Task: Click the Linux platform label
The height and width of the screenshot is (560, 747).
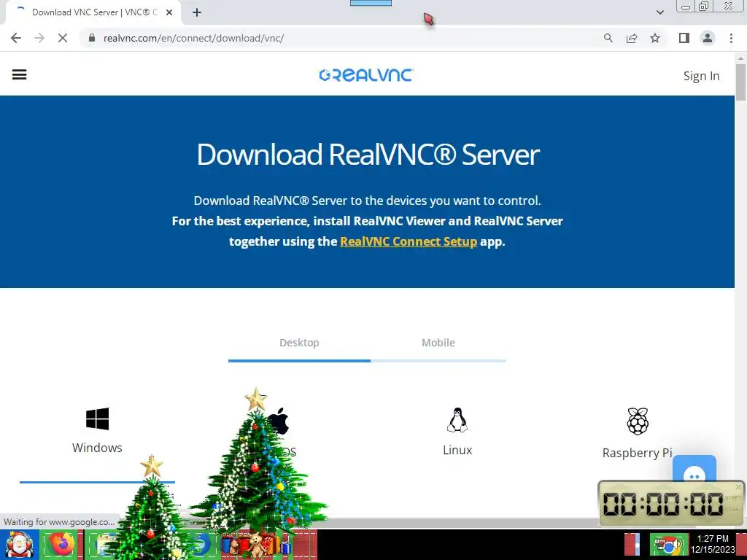Action: (x=457, y=451)
